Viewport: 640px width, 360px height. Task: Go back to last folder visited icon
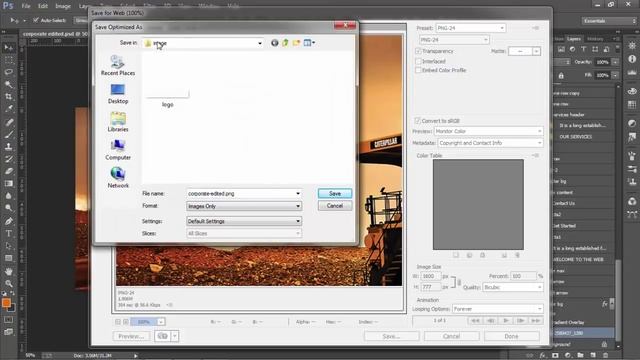[x=275, y=42]
